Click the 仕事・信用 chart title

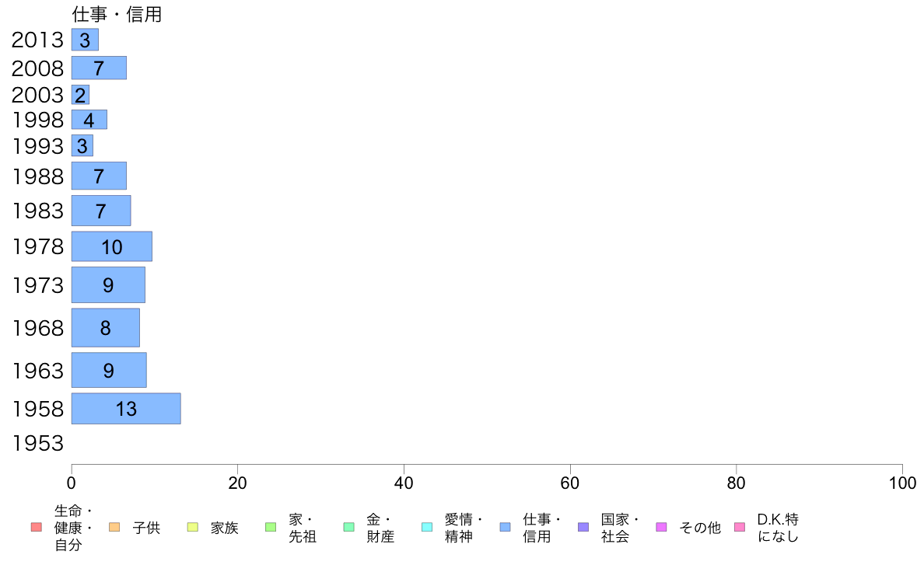117,14
